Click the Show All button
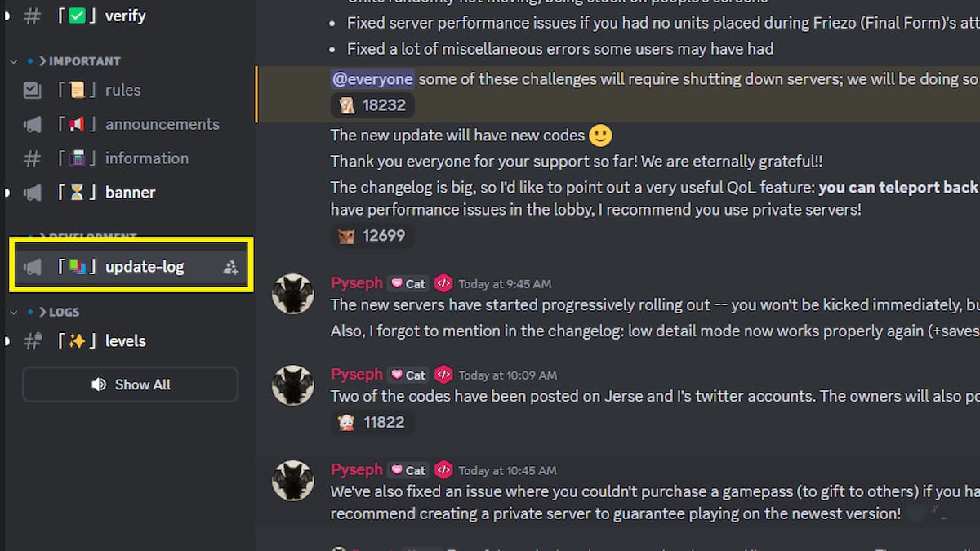 pyautogui.click(x=130, y=384)
